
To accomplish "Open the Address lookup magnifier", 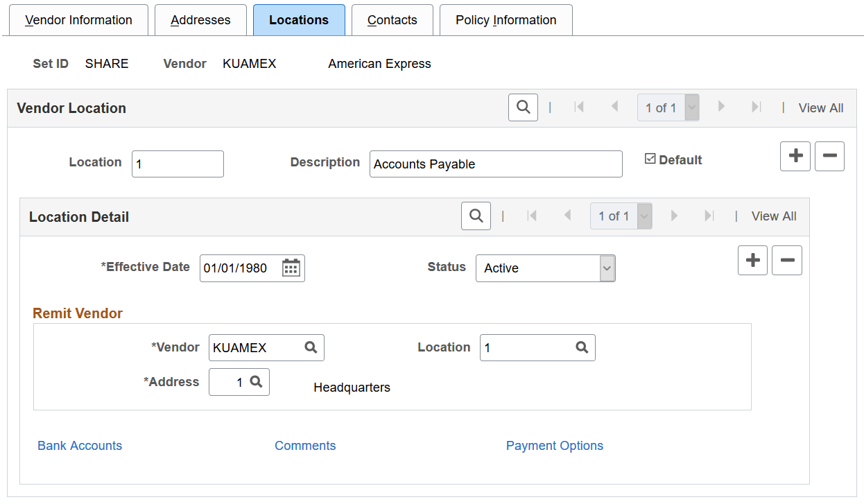I will (x=257, y=382).
